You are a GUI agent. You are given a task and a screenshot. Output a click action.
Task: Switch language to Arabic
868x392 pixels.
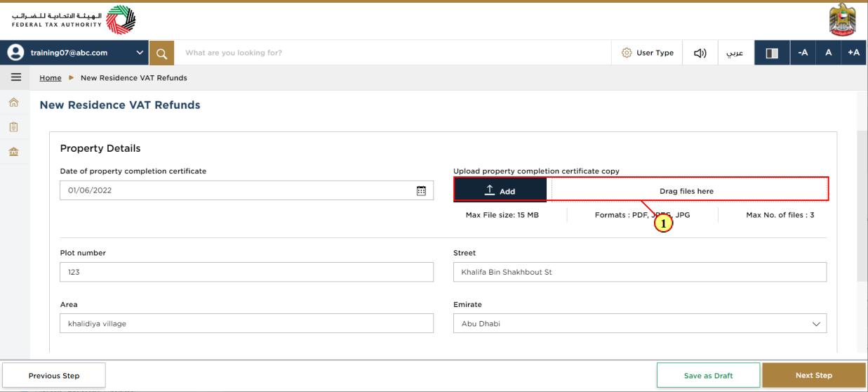735,53
